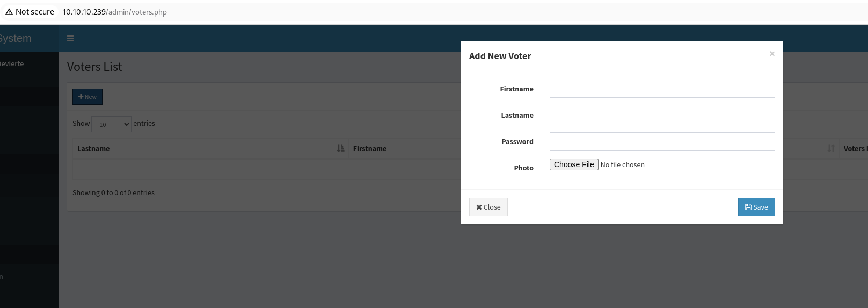Screen dimensions: 868x308
Task: Save the new voter
Action: pyautogui.click(x=756, y=207)
